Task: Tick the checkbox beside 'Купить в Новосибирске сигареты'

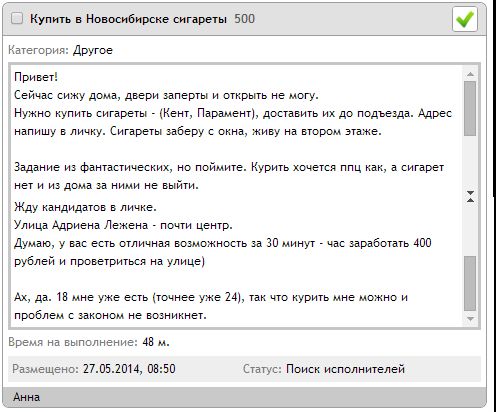Action: coord(17,19)
